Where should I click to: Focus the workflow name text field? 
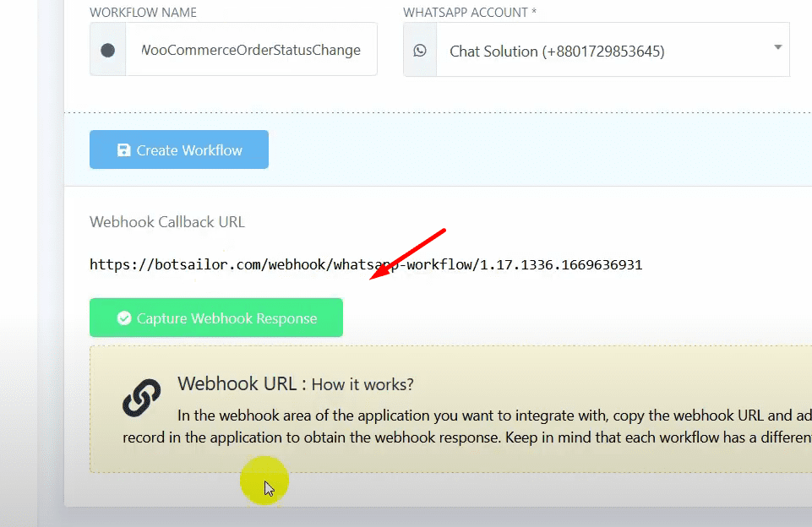[251, 51]
